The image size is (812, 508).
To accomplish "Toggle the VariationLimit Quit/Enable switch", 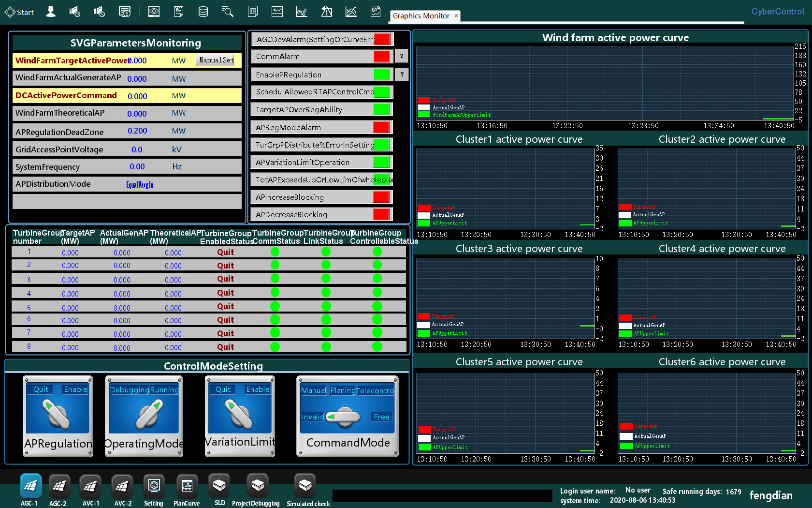I will (240, 414).
